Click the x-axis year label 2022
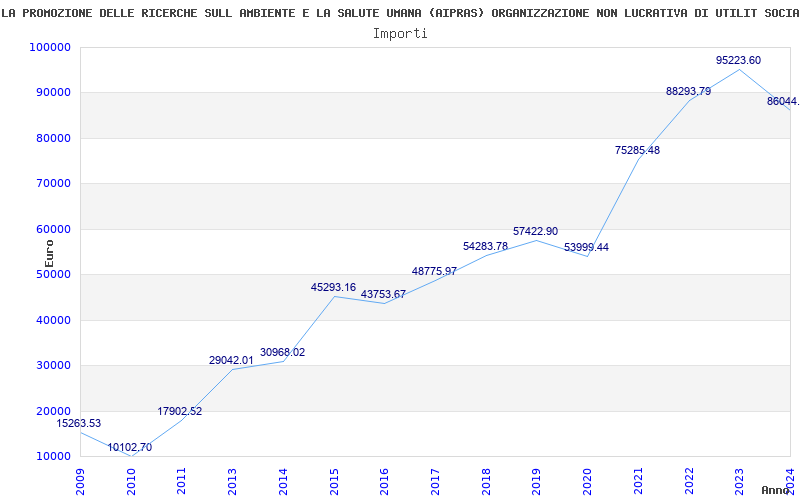Image resolution: width=800 pixels, height=500 pixels. pos(688,482)
